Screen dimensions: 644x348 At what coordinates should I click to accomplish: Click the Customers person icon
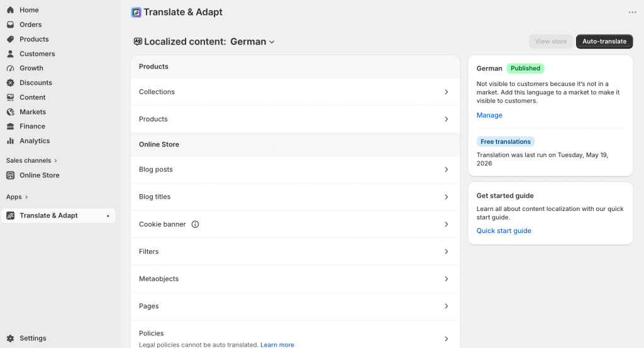click(x=10, y=54)
